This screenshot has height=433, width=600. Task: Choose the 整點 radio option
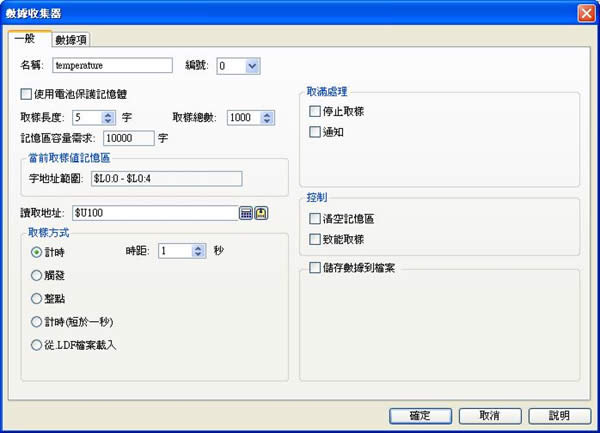37,298
